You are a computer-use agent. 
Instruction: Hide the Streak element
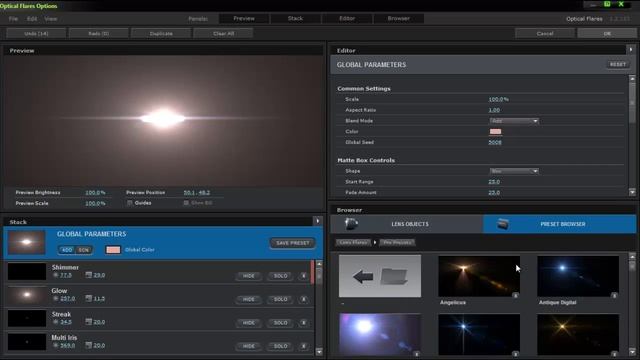pyautogui.click(x=249, y=322)
